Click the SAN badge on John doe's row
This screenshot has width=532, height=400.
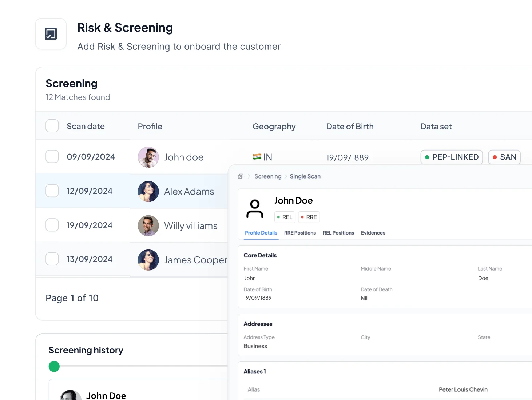504,157
